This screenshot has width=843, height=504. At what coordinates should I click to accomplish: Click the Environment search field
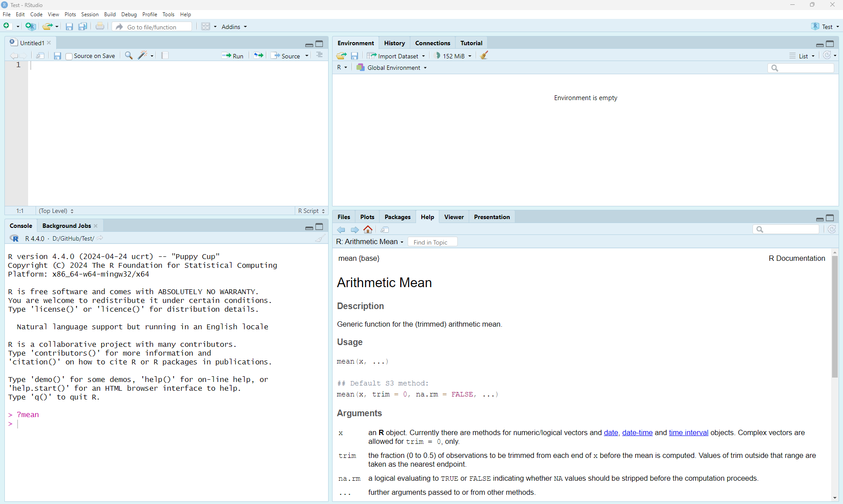click(801, 68)
